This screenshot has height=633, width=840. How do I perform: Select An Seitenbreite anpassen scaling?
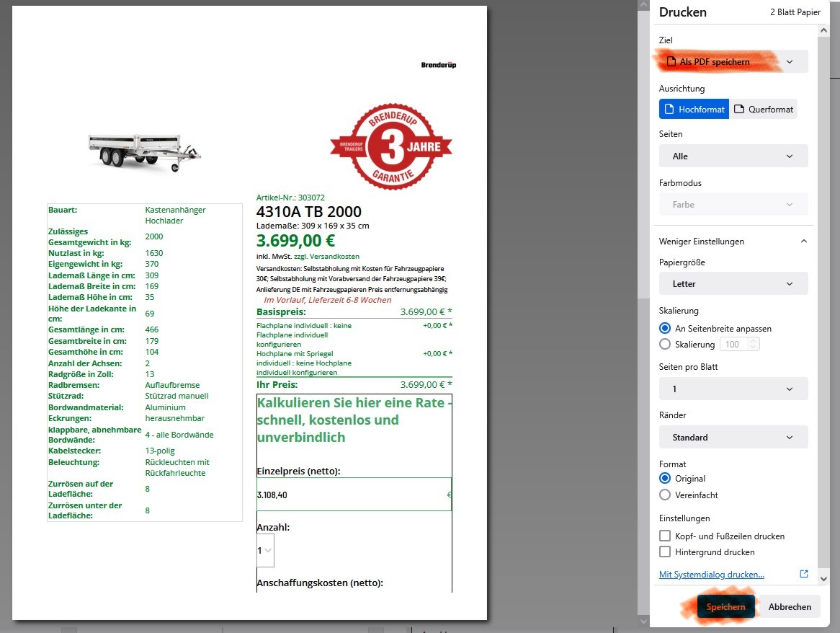664,327
